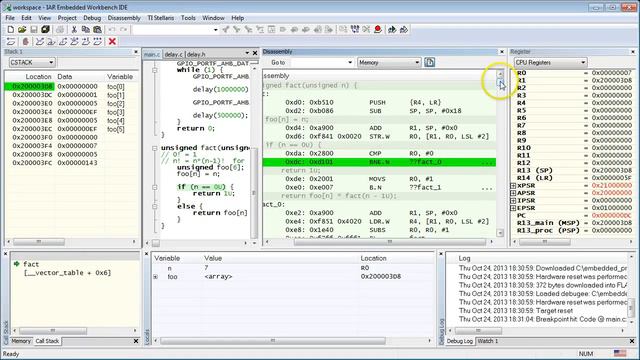Save the current file via toolbar icon
Image resolution: width=640 pixels, height=360 pixels.
point(34,29)
